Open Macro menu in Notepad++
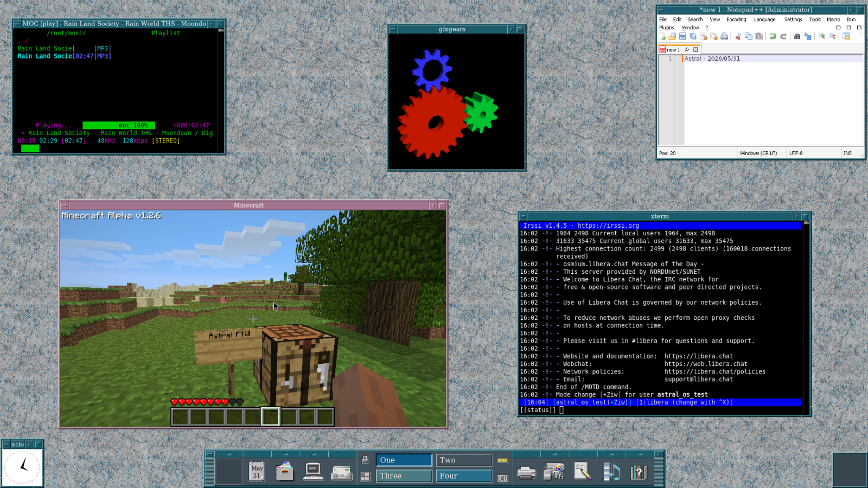The width and height of the screenshot is (868, 488). point(833,20)
